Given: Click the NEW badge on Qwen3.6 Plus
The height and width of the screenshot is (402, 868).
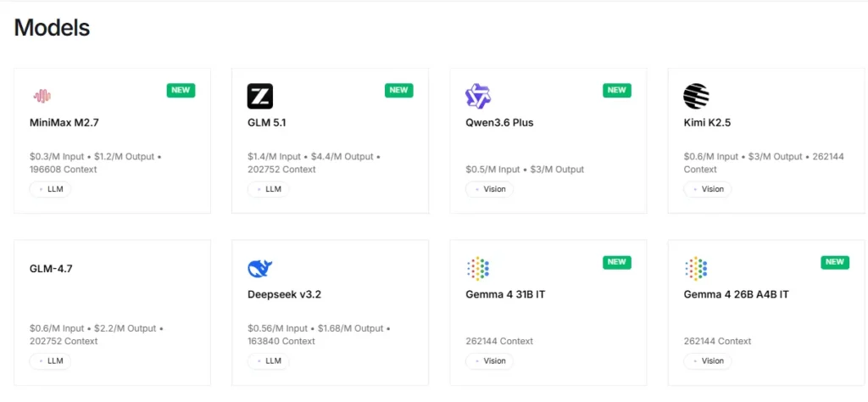Looking at the screenshot, I should point(616,90).
